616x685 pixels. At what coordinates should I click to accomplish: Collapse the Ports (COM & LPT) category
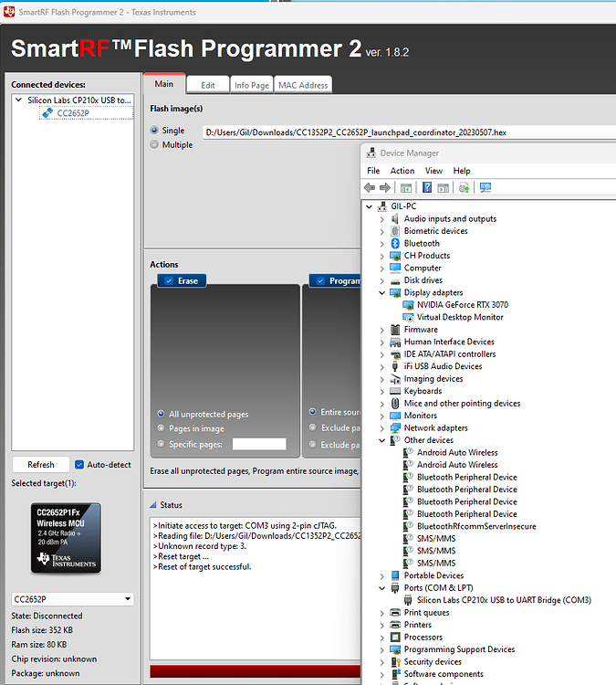tap(382, 588)
